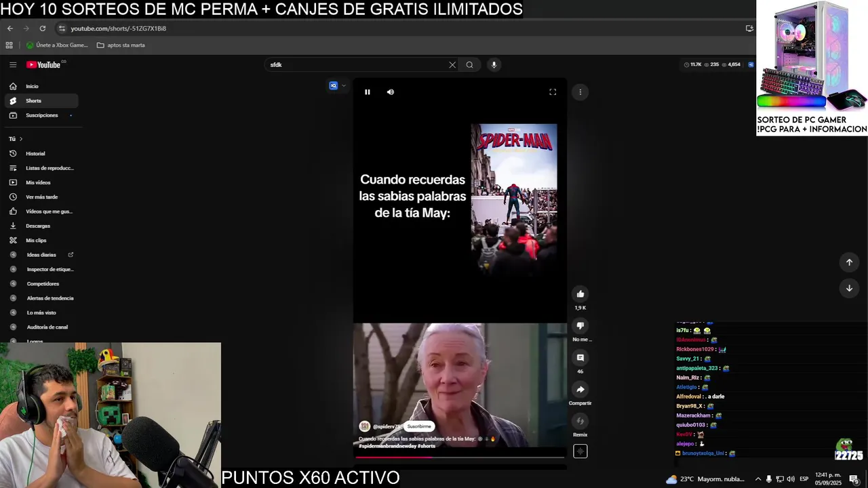Open Auditoría de canal
This screenshot has height=488, width=868.
[41, 327]
